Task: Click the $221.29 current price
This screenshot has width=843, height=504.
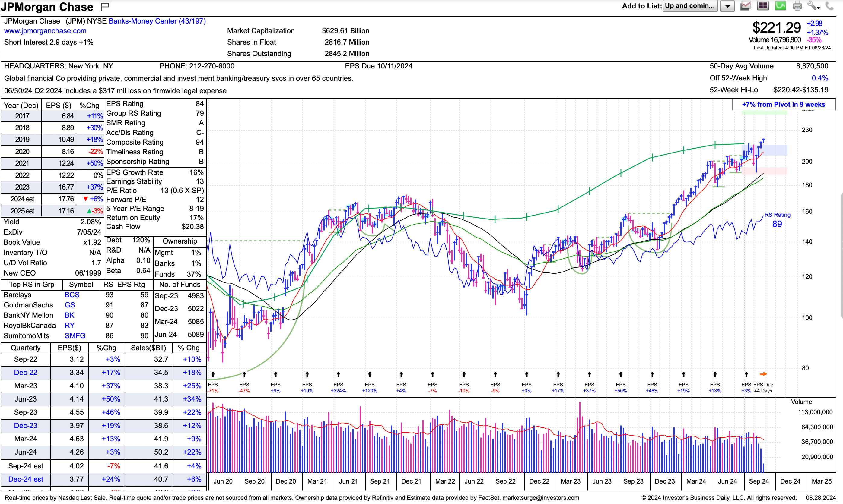Action: (x=776, y=27)
